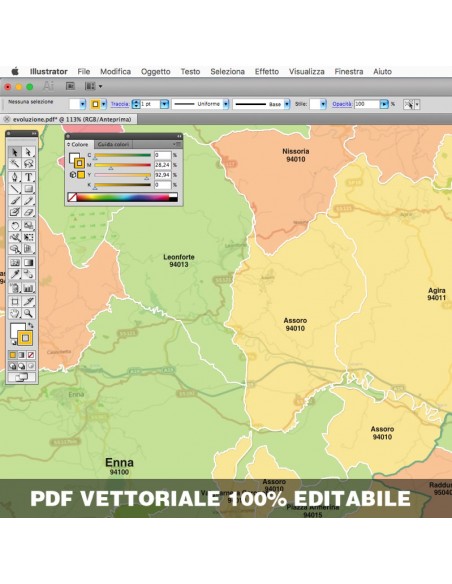The width and height of the screenshot is (452, 584).
Task: Pick the Eyedropper tool
Action: click(x=15, y=274)
